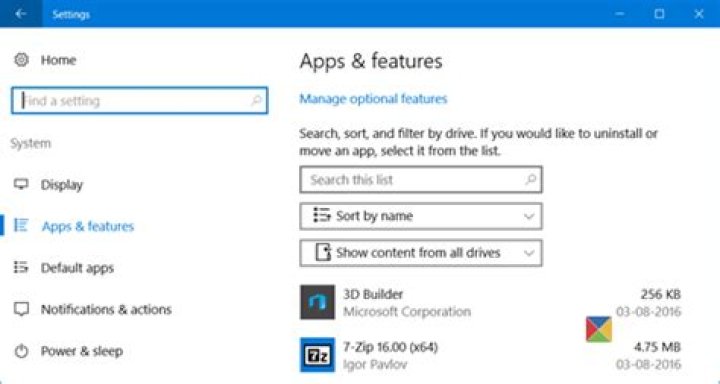The width and height of the screenshot is (720, 384).
Task: Click the Notifications & actions speech-bubble icon
Action: pyautogui.click(x=21, y=309)
